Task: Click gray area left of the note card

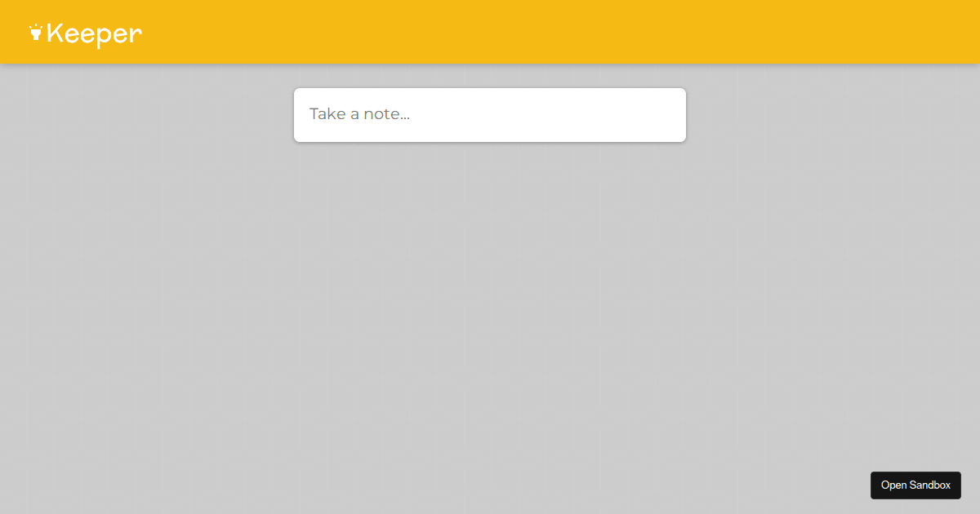Action: pyautogui.click(x=147, y=115)
